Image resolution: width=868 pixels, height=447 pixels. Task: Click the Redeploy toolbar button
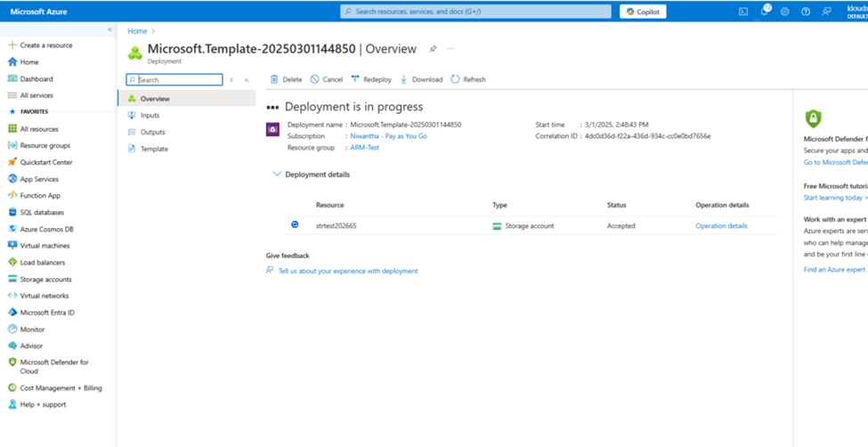pos(371,79)
